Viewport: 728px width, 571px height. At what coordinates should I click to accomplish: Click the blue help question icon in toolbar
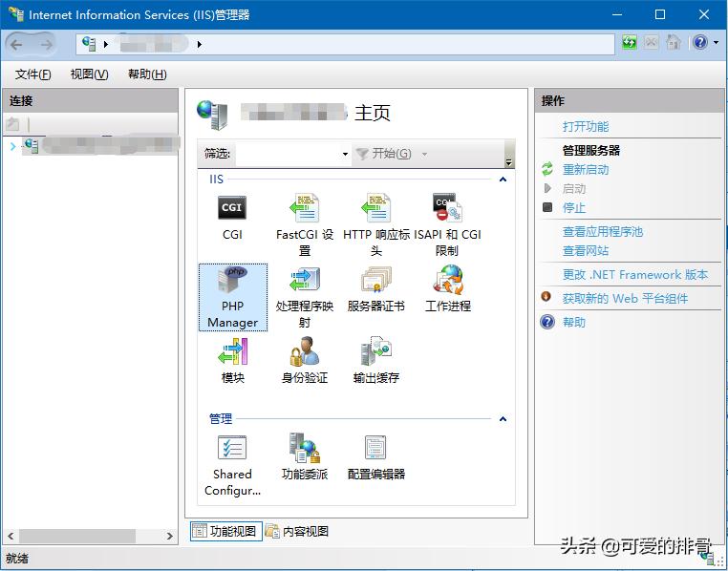(699, 43)
